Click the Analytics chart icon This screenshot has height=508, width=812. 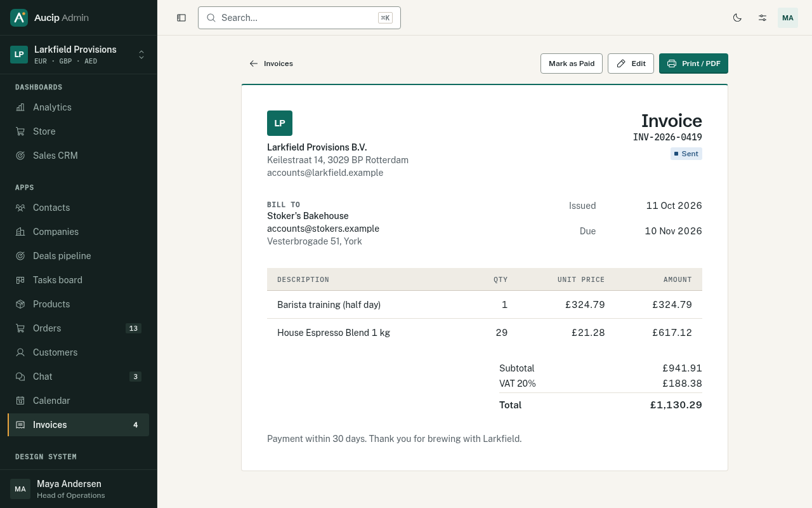click(x=20, y=107)
